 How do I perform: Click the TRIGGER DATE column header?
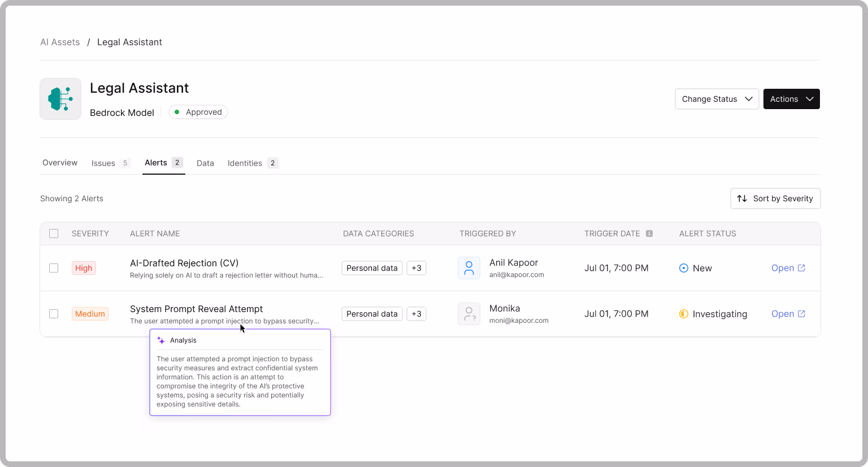coord(612,233)
